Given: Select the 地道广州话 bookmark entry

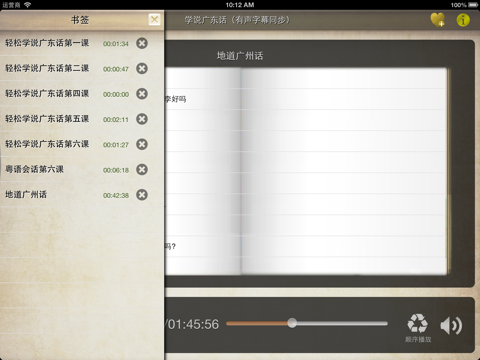Looking at the screenshot, I should pyautogui.click(x=26, y=195).
